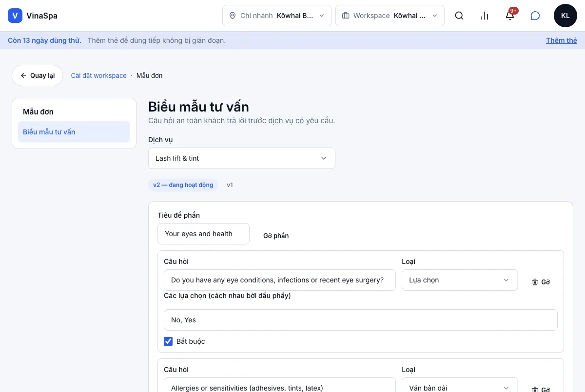Image resolution: width=585 pixels, height=392 pixels.
Task: Switch to the v1 version tab
Action: point(230,185)
